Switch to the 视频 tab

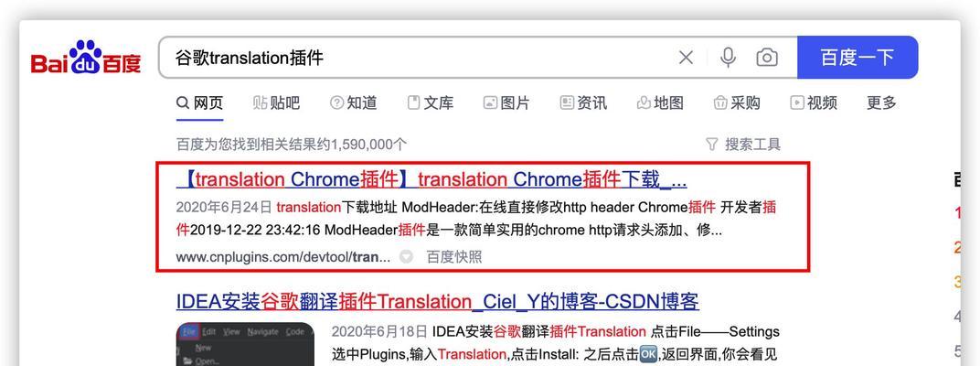813,102
